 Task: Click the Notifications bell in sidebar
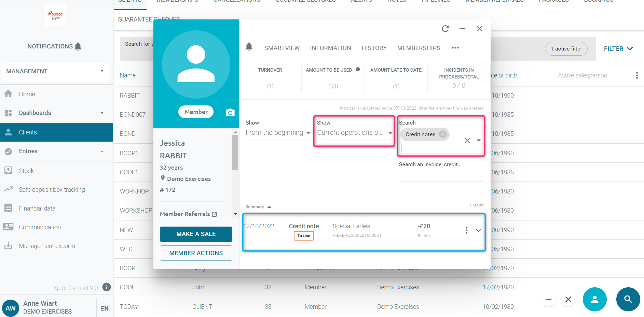point(78,46)
